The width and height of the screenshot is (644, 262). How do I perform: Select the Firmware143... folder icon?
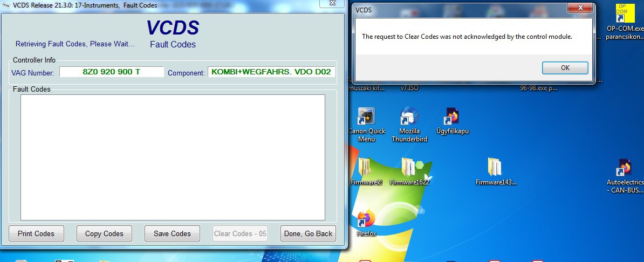496,171
